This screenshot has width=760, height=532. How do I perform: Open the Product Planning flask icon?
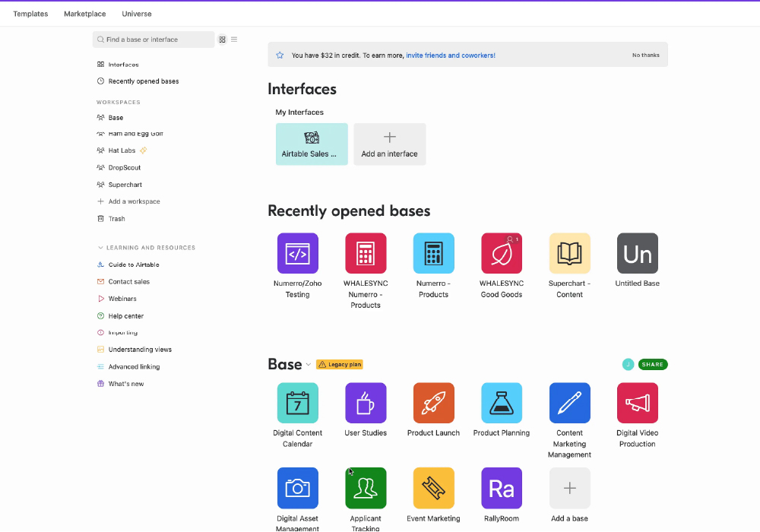(x=502, y=403)
